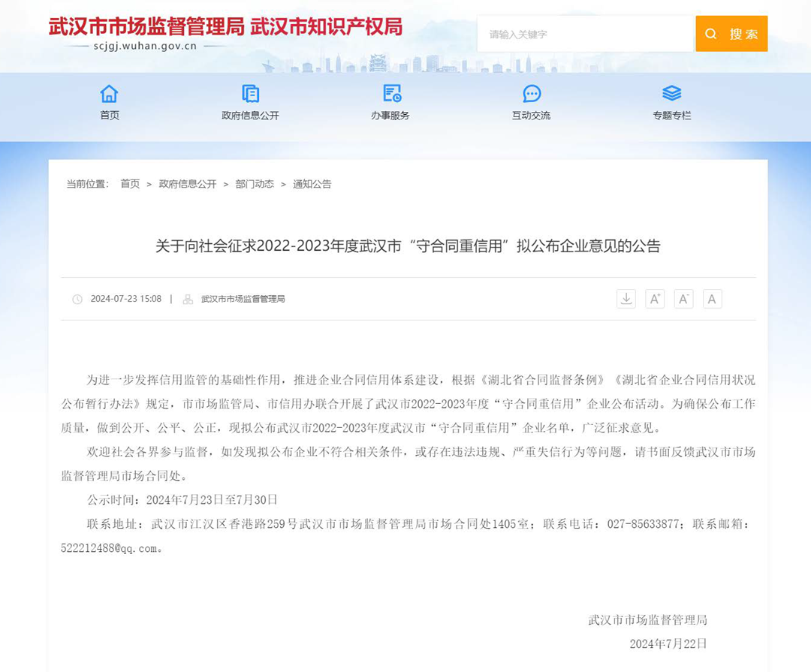
Task: Focus the 请输入关键字 search field
Action: click(x=584, y=35)
